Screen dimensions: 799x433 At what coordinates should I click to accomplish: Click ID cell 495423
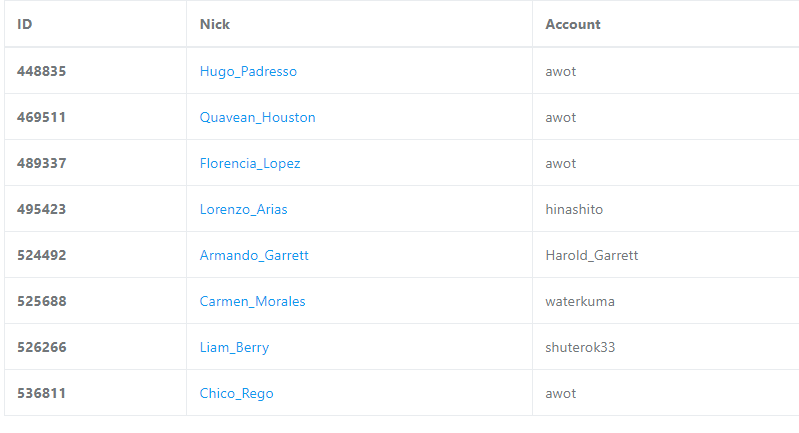[x=41, y=209]
